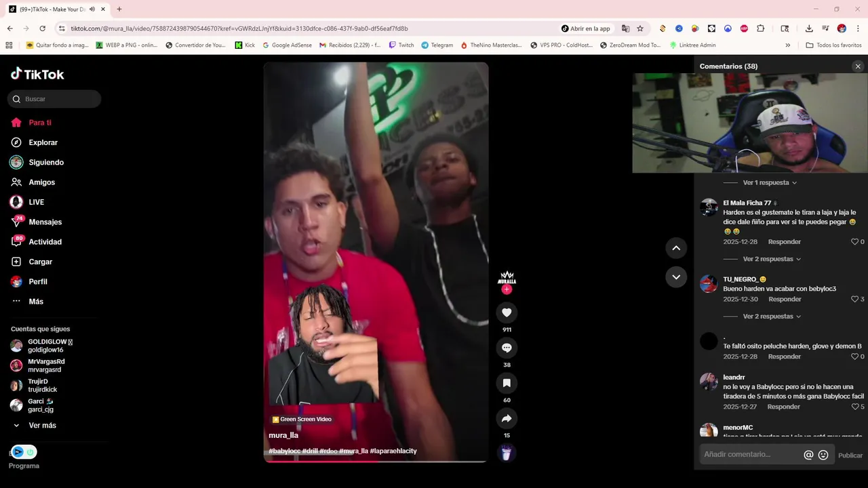The height and width of the screenshot is (488, 868).
Task: Open the Linktree Admin bookmark
Action: click(x=692, y=45)
